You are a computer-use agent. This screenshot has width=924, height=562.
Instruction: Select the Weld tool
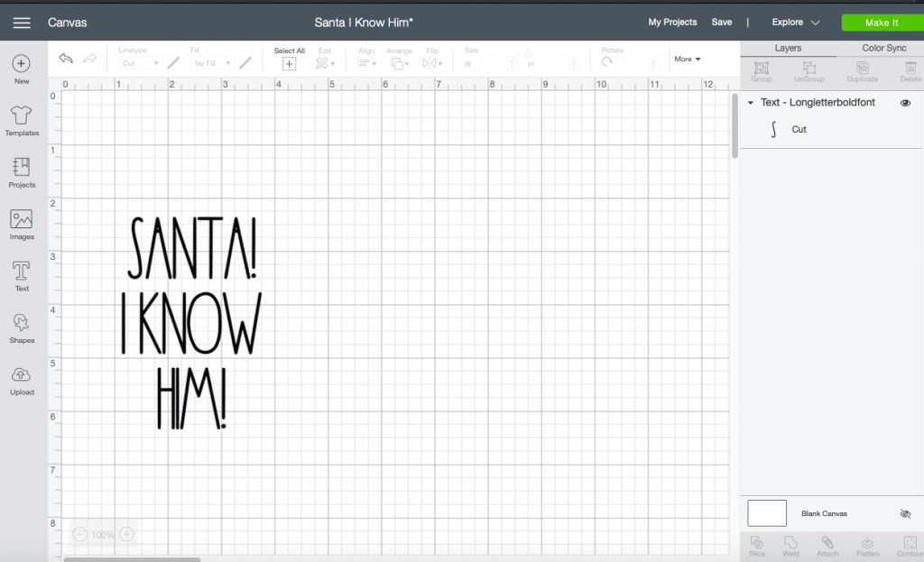791,546
